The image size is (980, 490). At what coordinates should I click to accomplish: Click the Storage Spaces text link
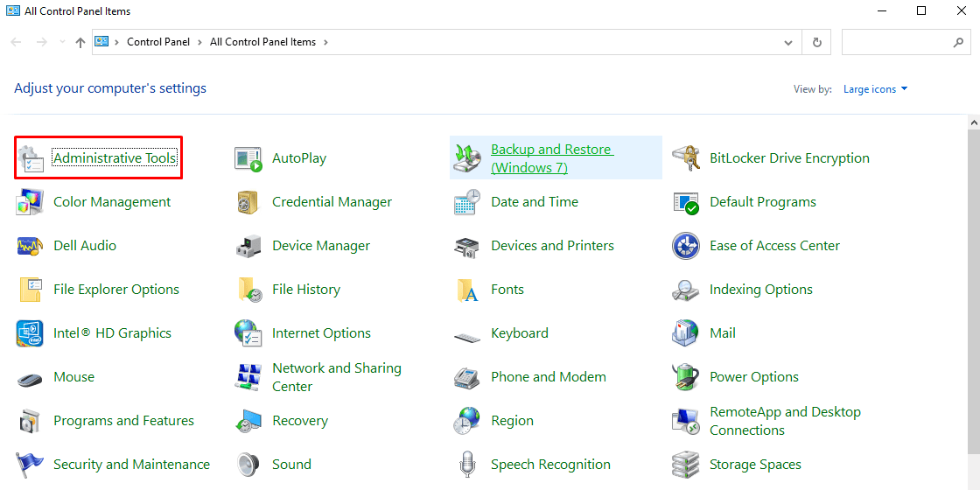click(x=756, y=465)
